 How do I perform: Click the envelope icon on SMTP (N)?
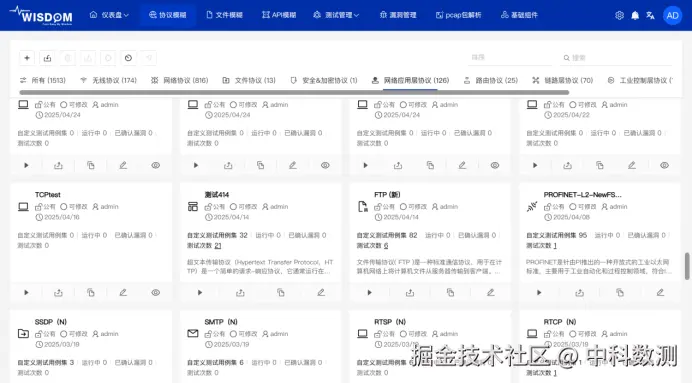click(193, 334)
